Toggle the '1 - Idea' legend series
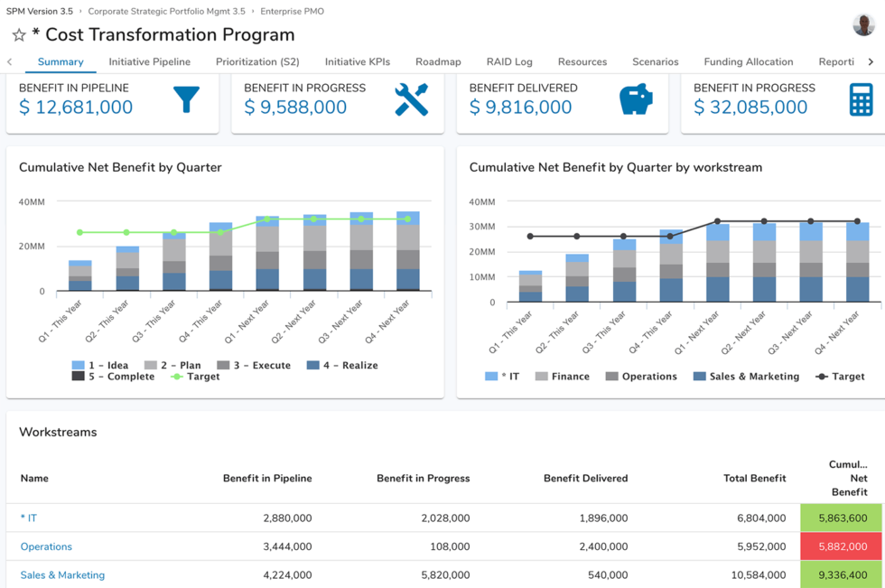The width and height of the screenshot is (885, 588). pyautogui.click(x=100, y=366)
